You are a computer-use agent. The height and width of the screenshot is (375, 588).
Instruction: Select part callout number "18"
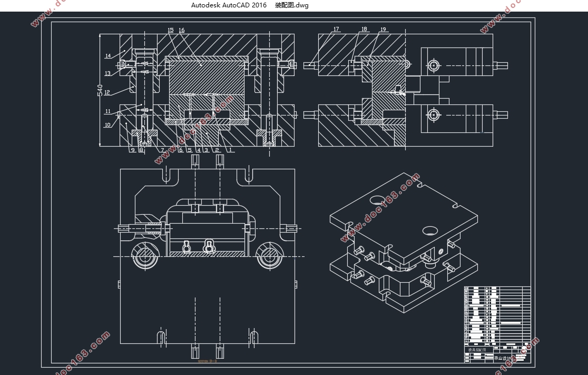(364, 29)
